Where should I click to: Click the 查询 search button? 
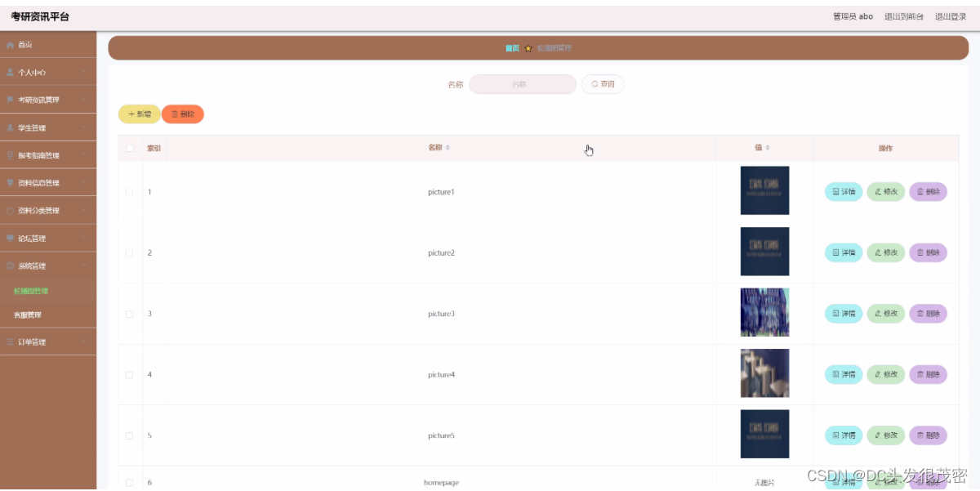[603, 84]
